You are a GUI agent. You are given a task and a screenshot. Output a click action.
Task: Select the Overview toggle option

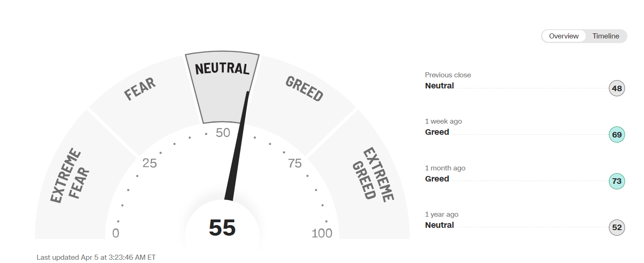coord(564,36)
